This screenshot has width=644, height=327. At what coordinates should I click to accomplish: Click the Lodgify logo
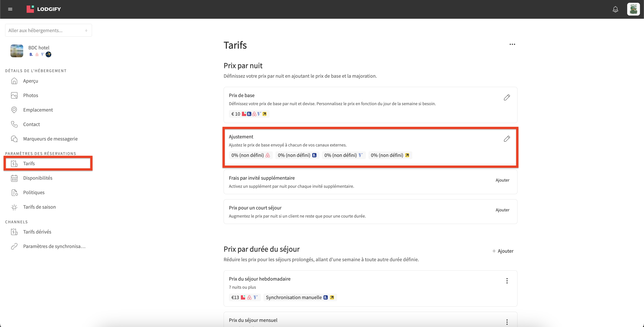(44, 9)
